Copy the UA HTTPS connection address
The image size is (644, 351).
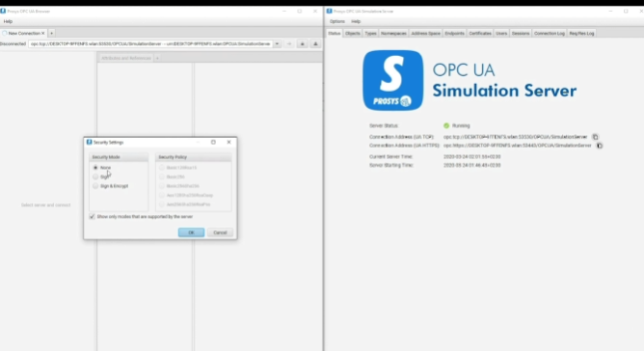pyautogui.click(x=600, y=146)
